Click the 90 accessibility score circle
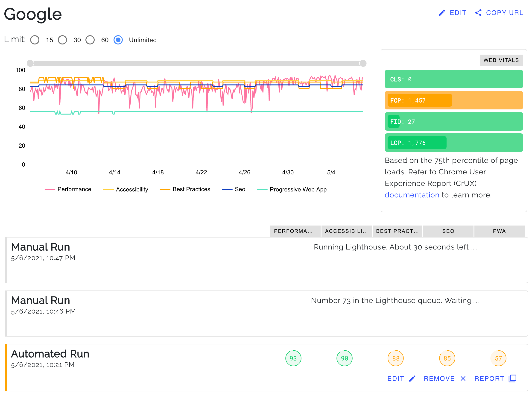Viewport: 532px width, 396px height. coord(344,358)
